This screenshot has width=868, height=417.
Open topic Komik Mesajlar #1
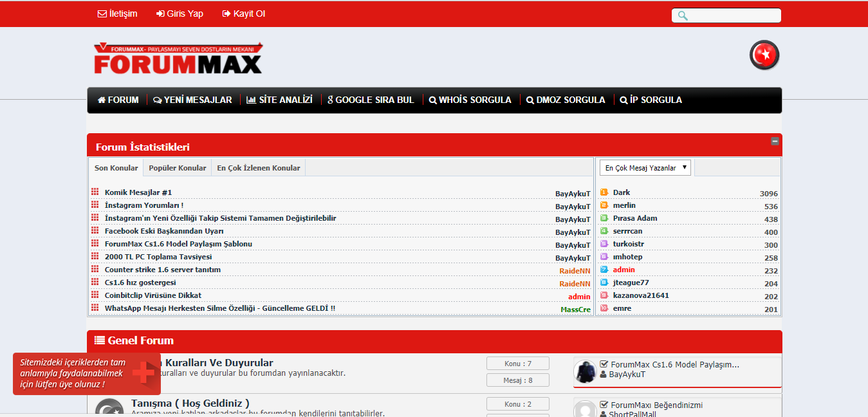[138, 192]
